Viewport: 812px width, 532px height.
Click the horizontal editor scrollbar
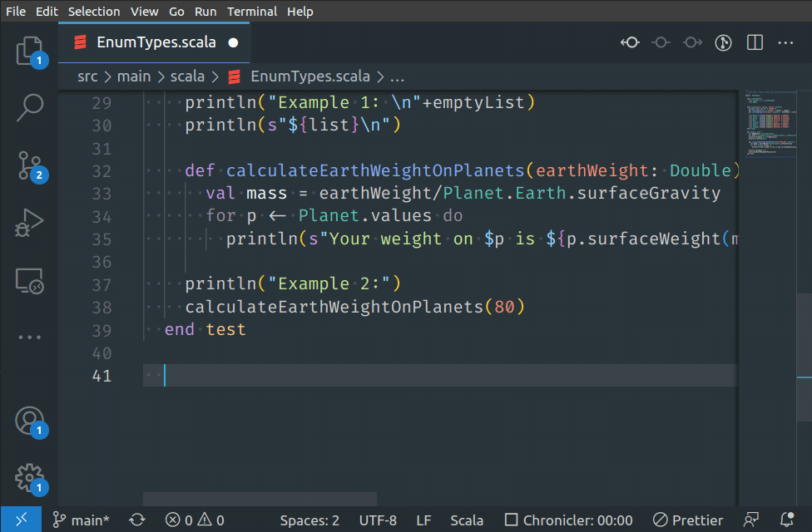click(x=260, y=499)
